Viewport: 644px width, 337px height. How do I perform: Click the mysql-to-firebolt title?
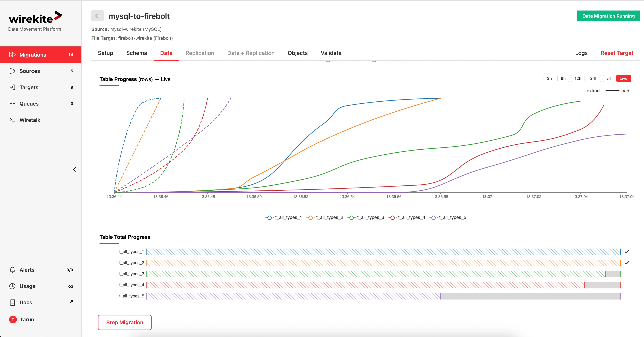pyautogui.click(x=139, y=16)
